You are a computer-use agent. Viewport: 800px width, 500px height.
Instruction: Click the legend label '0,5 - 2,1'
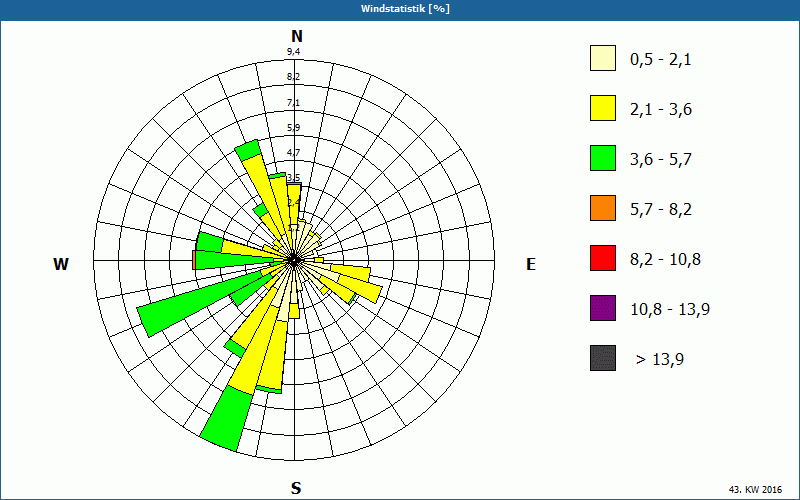660,60
